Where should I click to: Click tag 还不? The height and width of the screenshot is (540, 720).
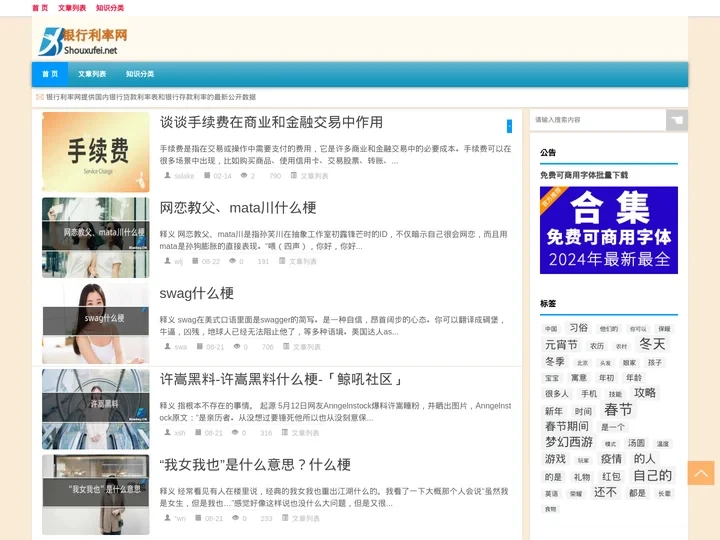605,492
